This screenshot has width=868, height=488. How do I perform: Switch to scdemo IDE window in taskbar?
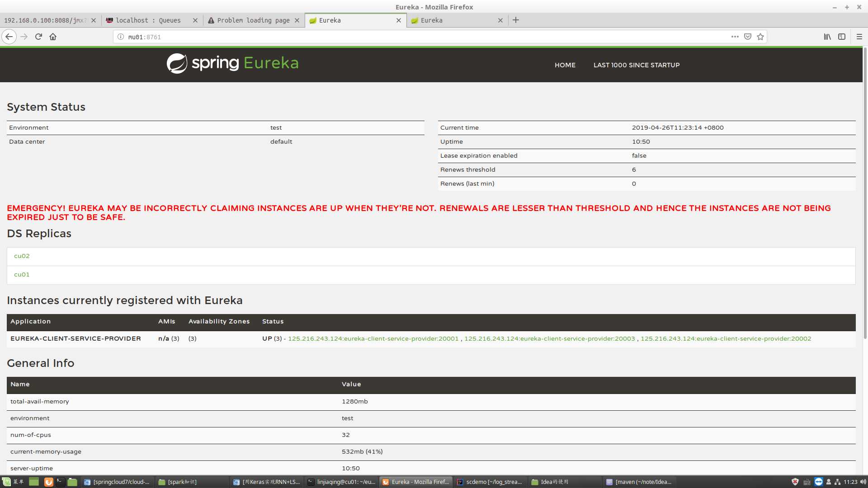490,482
